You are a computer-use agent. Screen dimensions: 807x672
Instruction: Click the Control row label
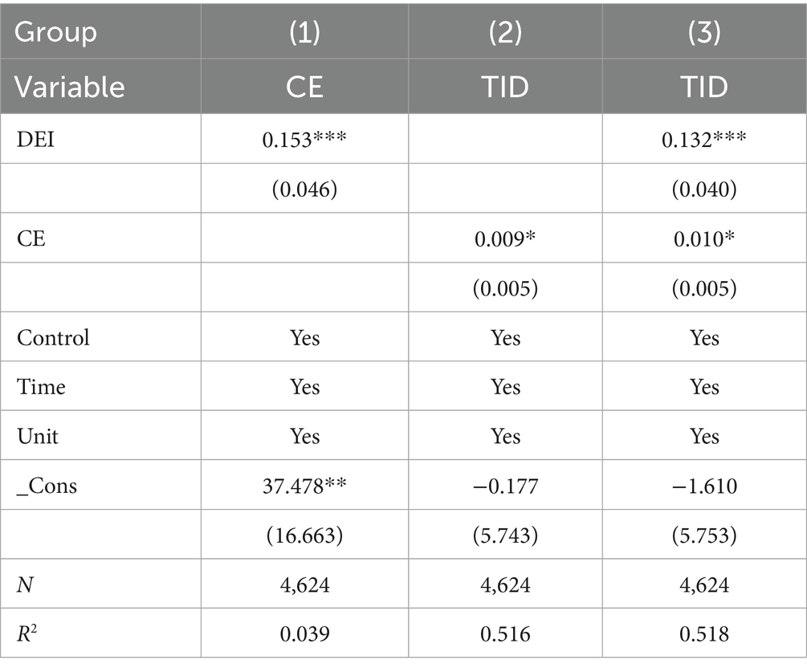point(53,337)
